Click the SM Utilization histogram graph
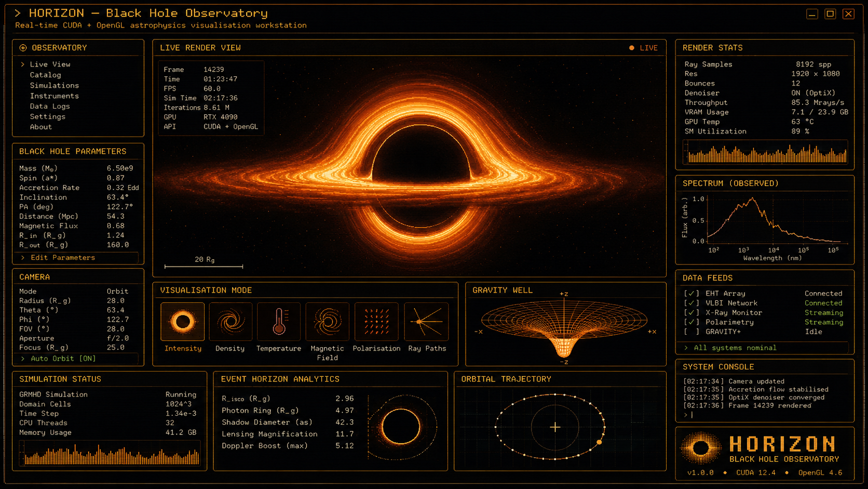868x489 pixels. [766, 152]
